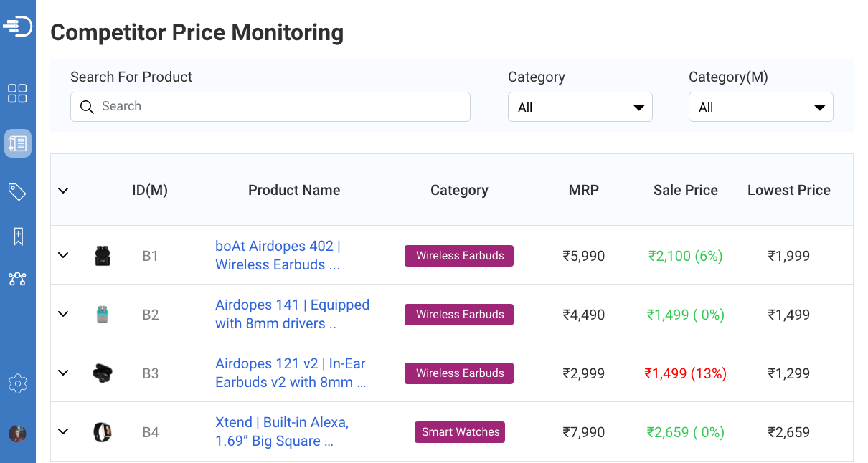
Task: Open the price tag icon in sidebar
Action: tap(17, 191)
